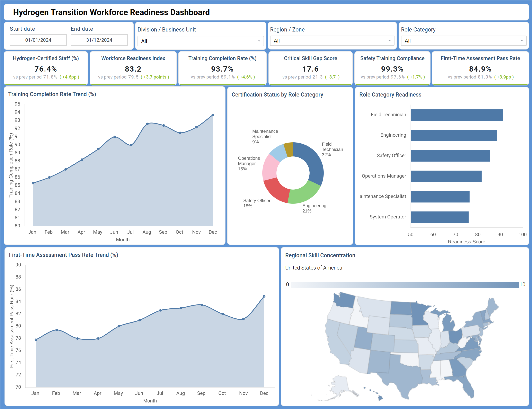Click the Sep data point on Pass Rate trend

(202, 305)
